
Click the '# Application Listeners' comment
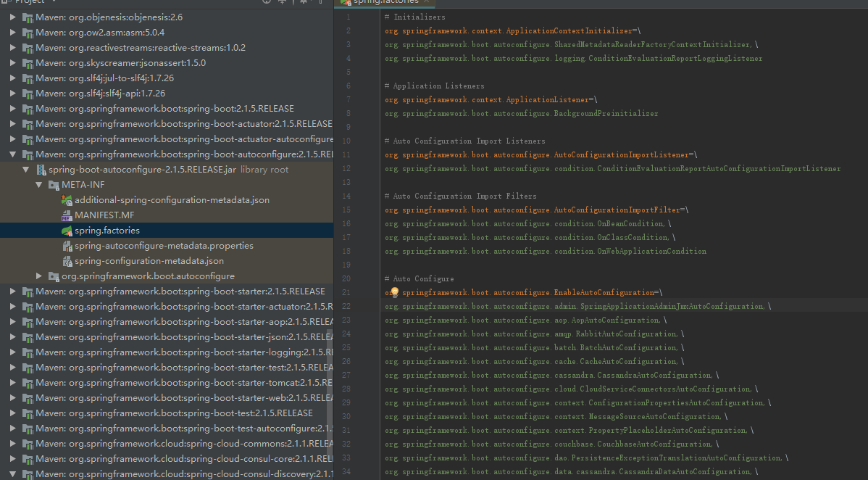click(435, 86)
